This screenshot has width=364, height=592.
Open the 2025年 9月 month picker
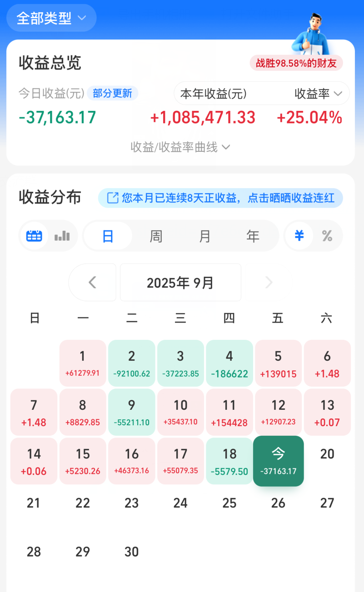click(x=180, y=283)
